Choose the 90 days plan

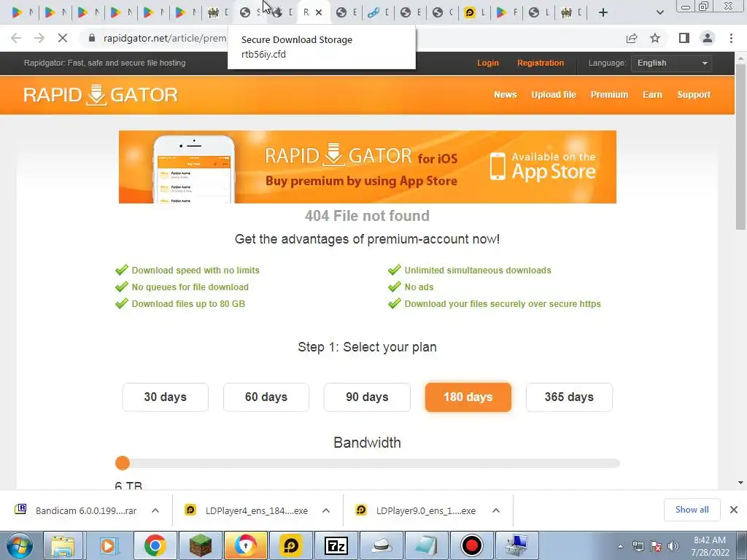[x=368, y=397]
